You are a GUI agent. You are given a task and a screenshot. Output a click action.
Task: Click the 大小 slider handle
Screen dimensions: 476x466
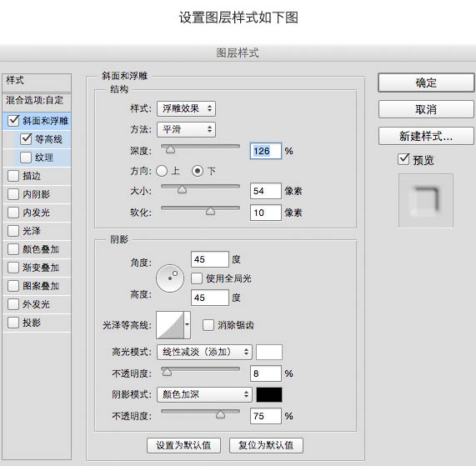point(182,189)
